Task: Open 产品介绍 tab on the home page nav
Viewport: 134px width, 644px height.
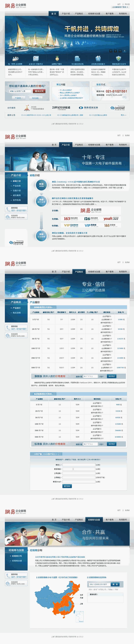Action: [66, 13]
